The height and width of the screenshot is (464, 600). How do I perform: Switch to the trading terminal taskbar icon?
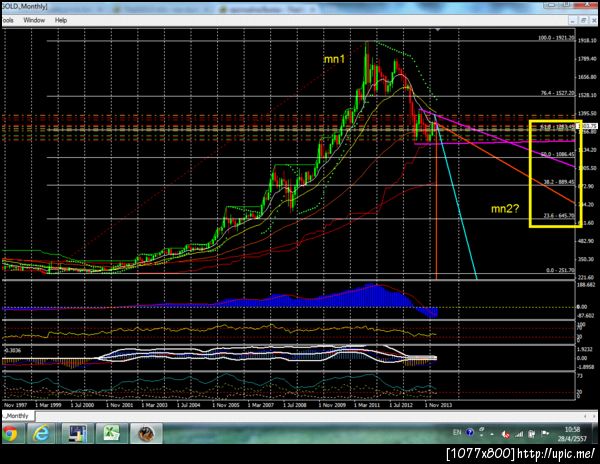point(77,434)
